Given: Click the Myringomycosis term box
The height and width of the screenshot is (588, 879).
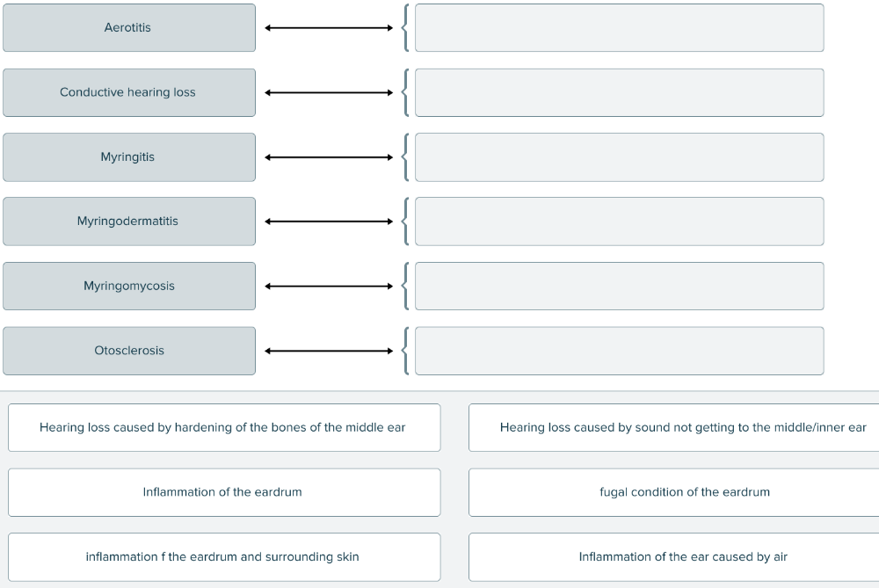Looking at the screenshot, I should pyautogui.click(x=128, y=286).
